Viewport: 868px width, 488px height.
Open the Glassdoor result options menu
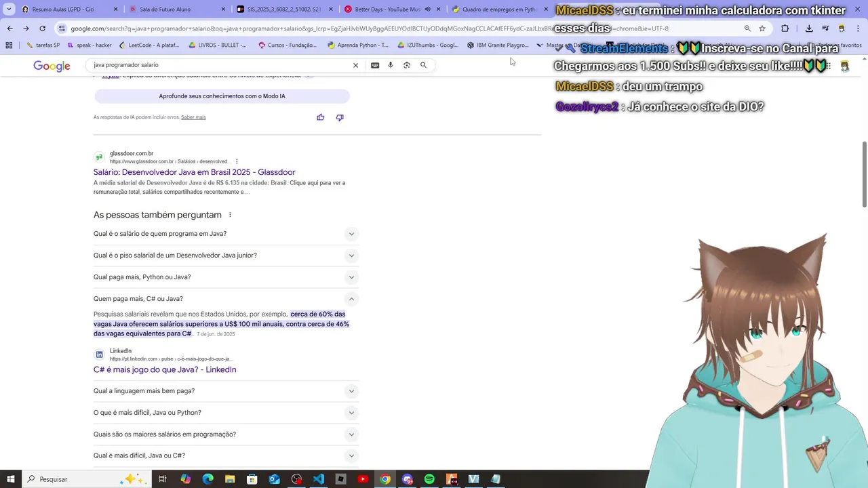[x=237, y=161]
